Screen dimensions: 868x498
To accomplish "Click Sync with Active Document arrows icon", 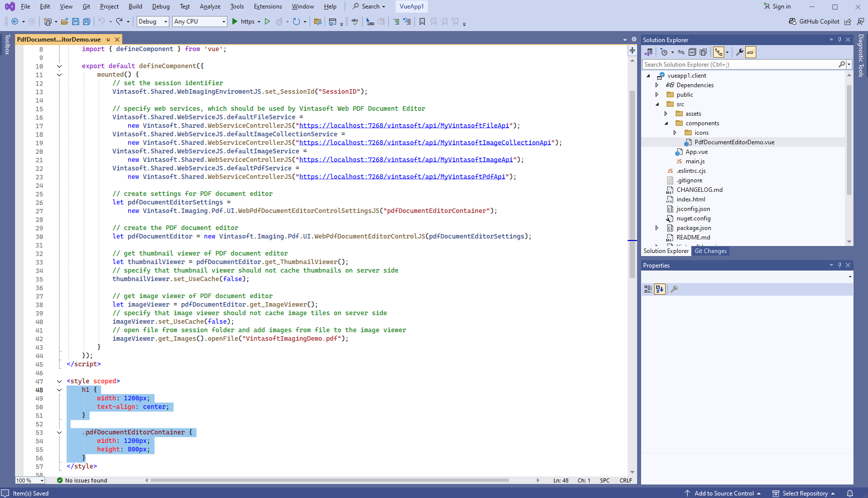I will click(681, 52).
